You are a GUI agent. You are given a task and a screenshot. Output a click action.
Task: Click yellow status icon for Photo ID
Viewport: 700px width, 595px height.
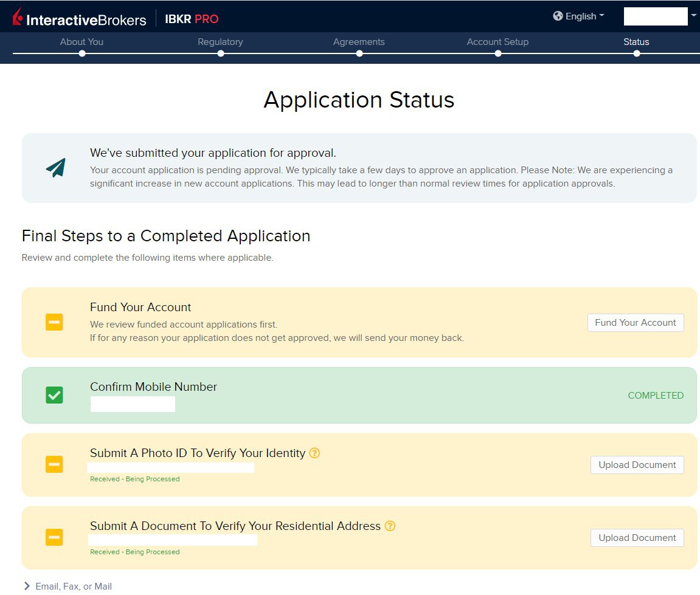pos(54,465)
